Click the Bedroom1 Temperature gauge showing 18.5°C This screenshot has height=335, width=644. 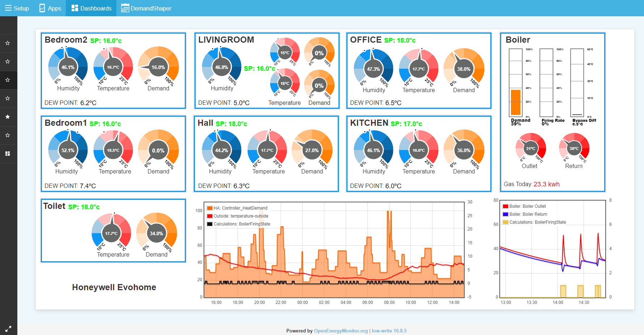(113, 150)
